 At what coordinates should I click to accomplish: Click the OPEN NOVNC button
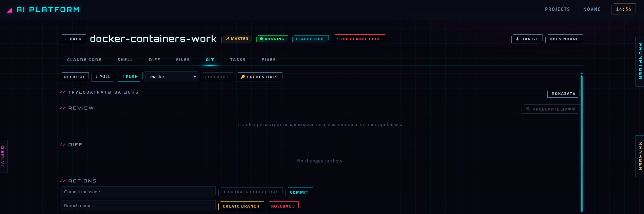click(x=564, y=39)
